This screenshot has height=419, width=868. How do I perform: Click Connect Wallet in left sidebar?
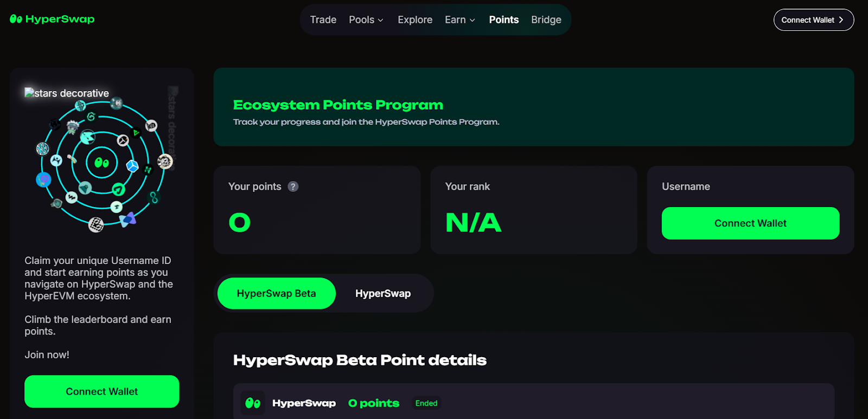click(102, 391)
